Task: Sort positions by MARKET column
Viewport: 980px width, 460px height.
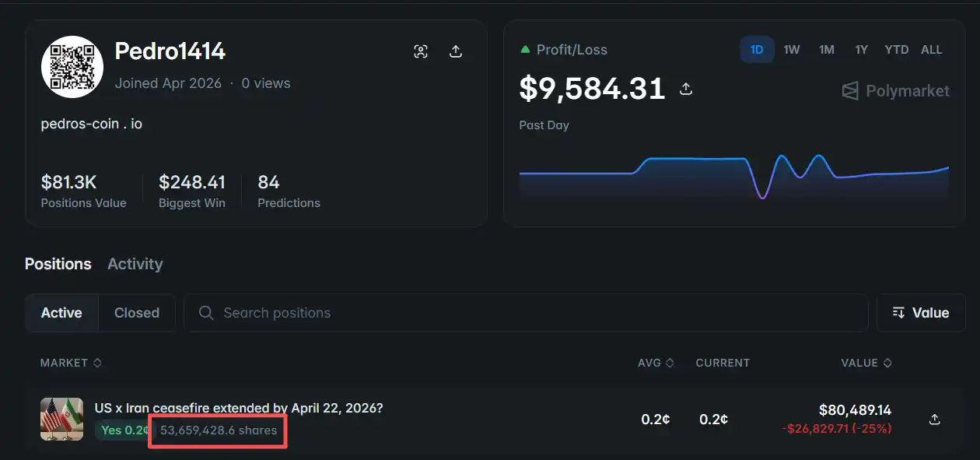Action: (70, 363)
